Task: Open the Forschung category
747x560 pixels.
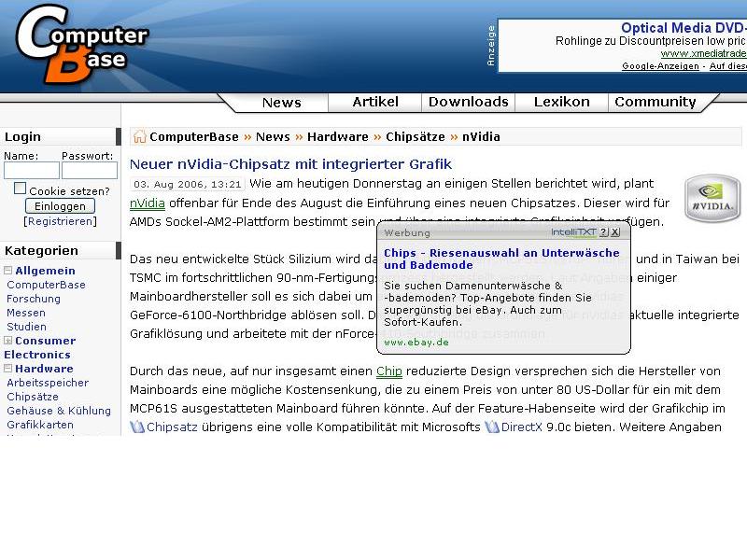Action: tap(34, 299)
